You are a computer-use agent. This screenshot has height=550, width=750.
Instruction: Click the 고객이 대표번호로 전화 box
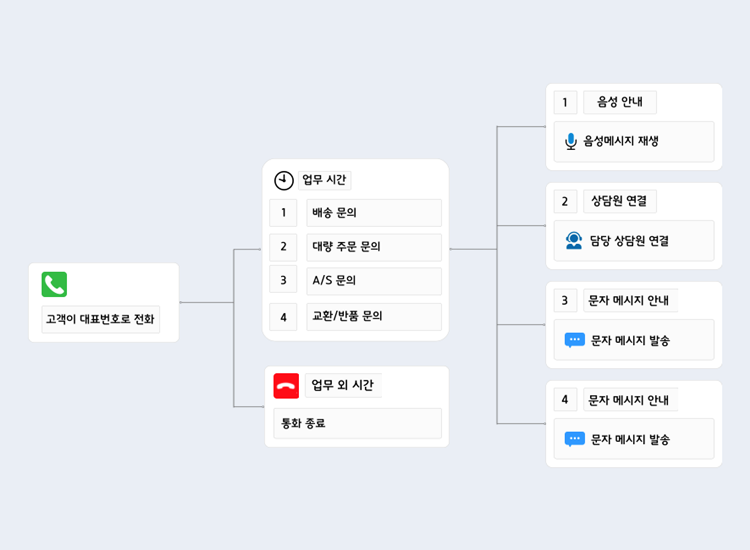[x=101, y=320]
